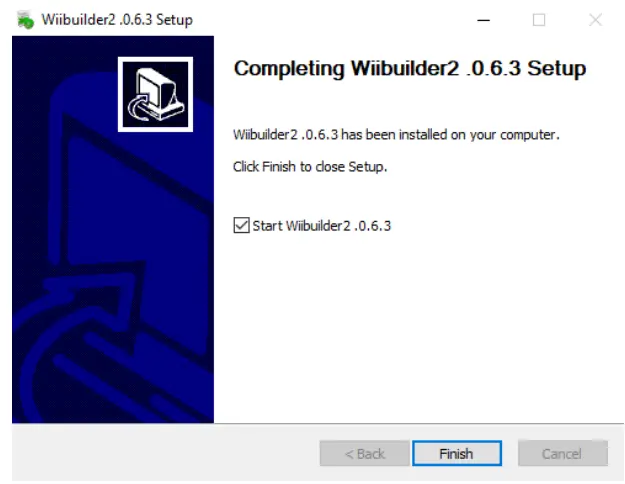
Task: Click the computer installer logo image
Action: point(155,94)
